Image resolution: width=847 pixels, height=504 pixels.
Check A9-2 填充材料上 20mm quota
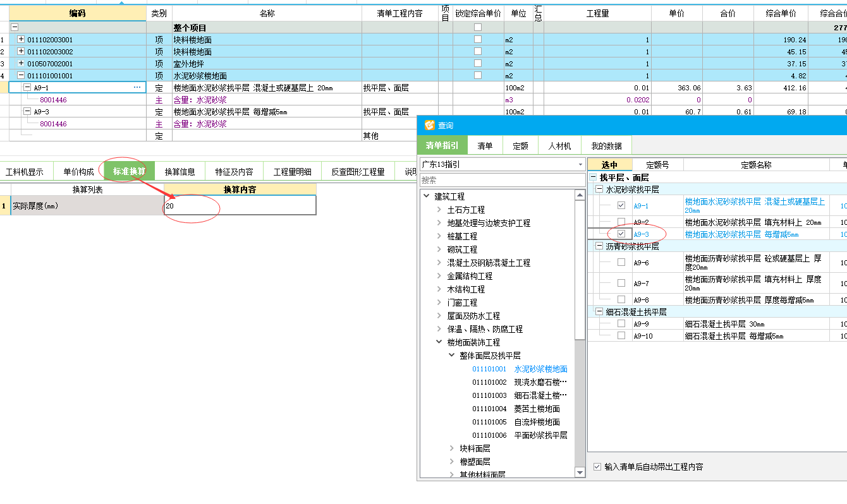click(x=621, y=222)
